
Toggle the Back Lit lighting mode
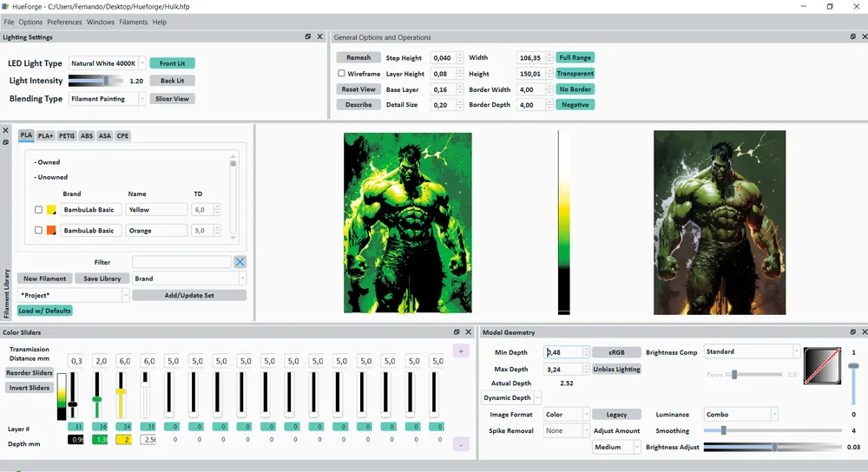click(x=172, y=80)
